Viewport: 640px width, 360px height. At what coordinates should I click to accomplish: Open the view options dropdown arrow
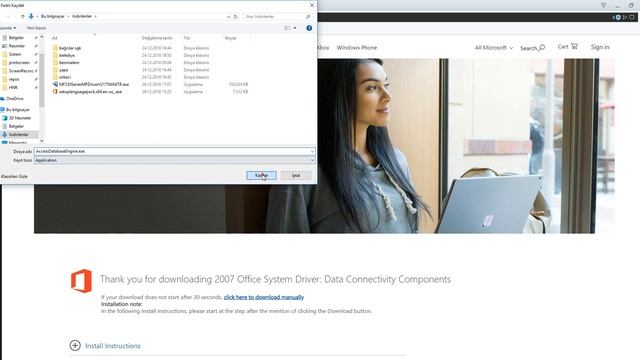[295, 28]
